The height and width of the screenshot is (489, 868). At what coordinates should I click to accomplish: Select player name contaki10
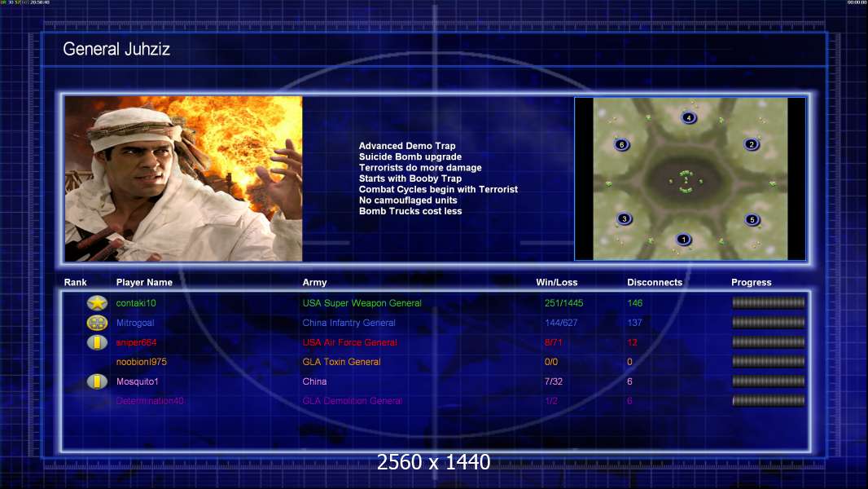click(x=136, y=303)
